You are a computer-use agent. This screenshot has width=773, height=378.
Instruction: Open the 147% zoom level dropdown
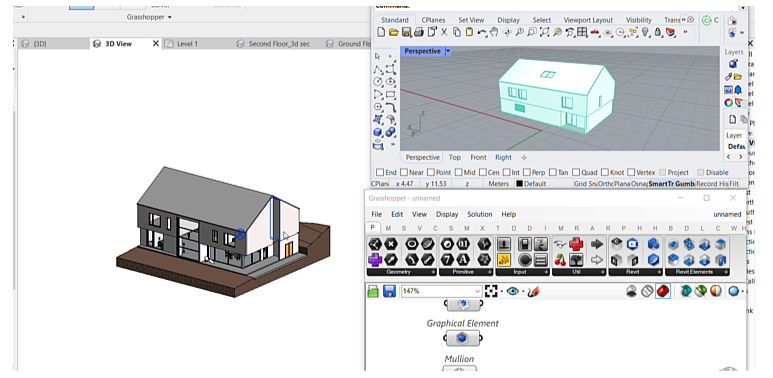pyautogui.click(x=477, y=291)
